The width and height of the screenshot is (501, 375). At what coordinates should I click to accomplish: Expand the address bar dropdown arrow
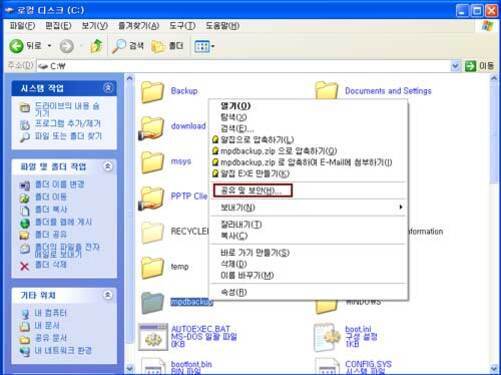pyautogui.click(x=455, y=66)
